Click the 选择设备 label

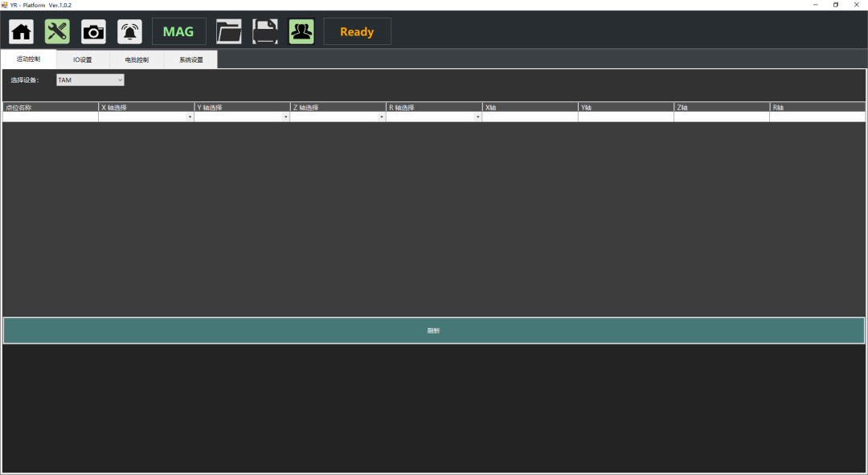click(x=24, y=80)
